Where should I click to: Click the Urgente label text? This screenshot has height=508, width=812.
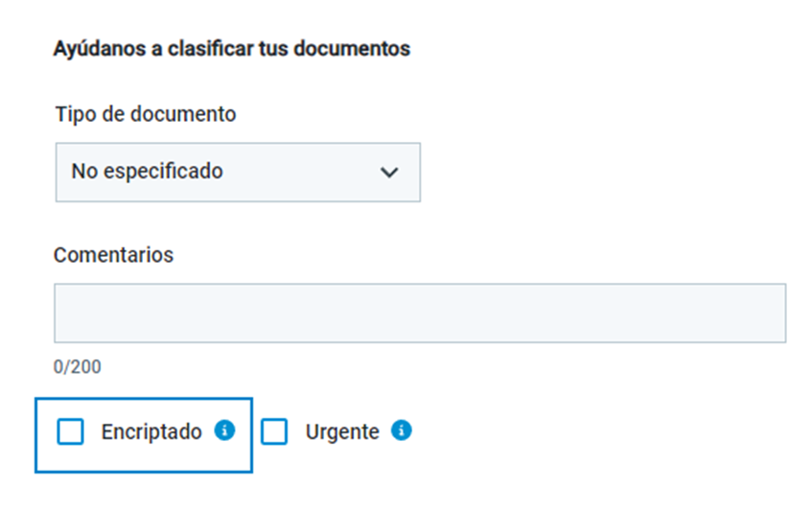click(x=342, y=432)
